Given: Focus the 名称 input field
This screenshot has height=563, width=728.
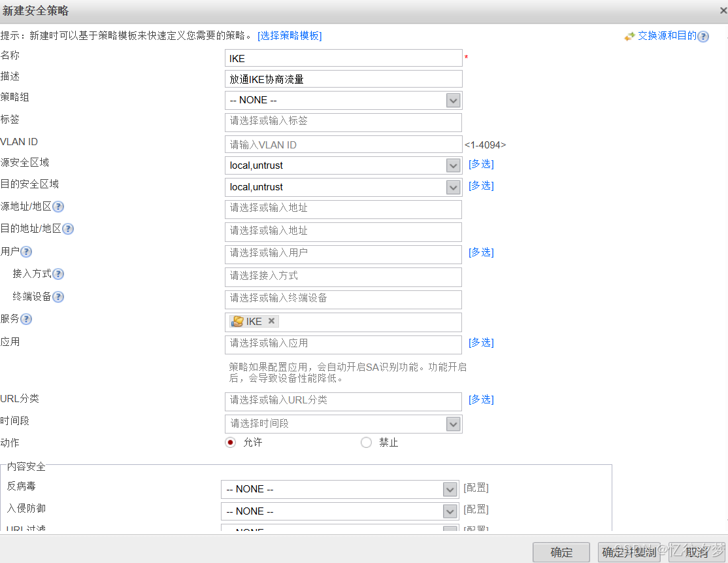Looking at the screenshot, I should point(344,58).
